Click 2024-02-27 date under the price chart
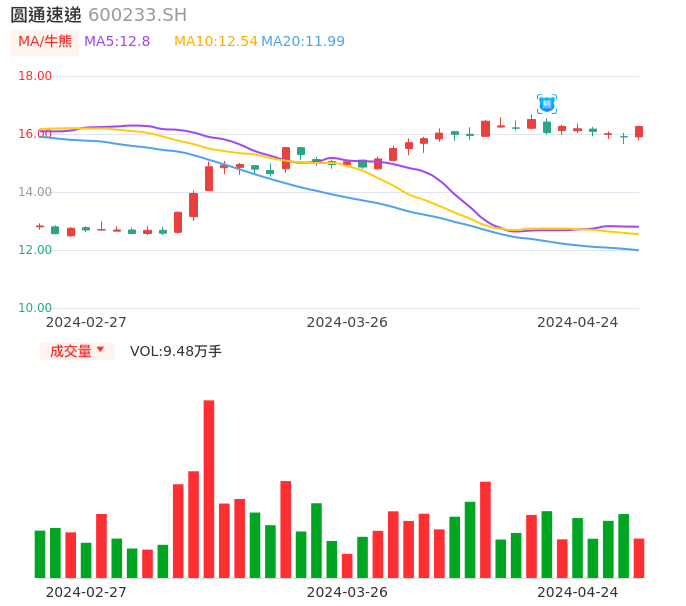This screenshot has width=686, height=606. pyautogui.click(x=86, y=322)
